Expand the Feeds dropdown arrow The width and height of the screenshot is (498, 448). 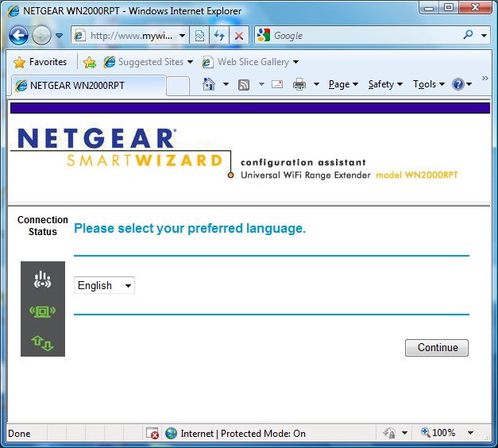click(x=261, y=84)
